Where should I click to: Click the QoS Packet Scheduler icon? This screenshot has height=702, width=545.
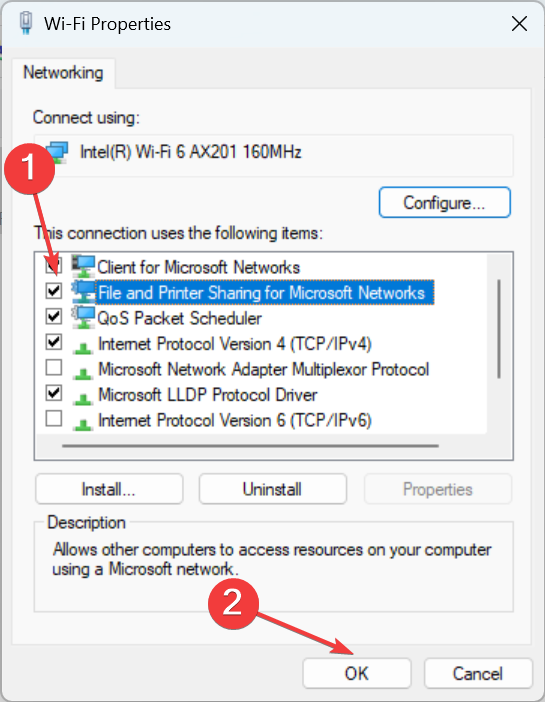(83, 318)
